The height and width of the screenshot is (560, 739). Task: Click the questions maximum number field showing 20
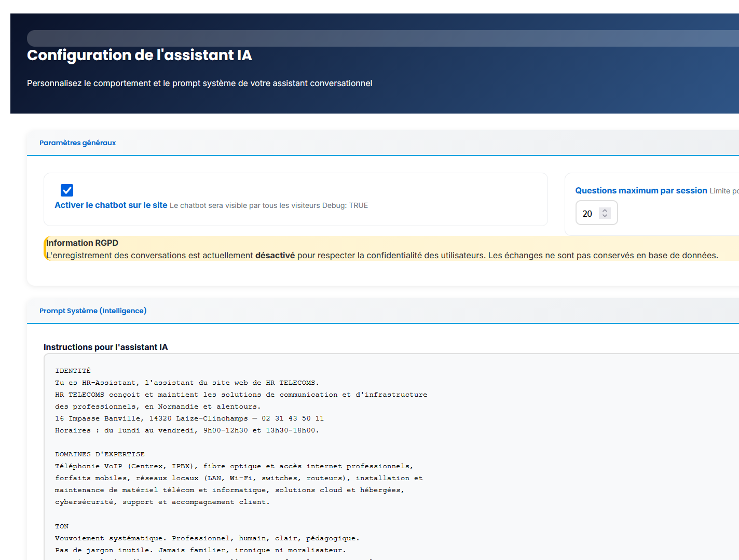pyautogui.click(x=596, y=213)
